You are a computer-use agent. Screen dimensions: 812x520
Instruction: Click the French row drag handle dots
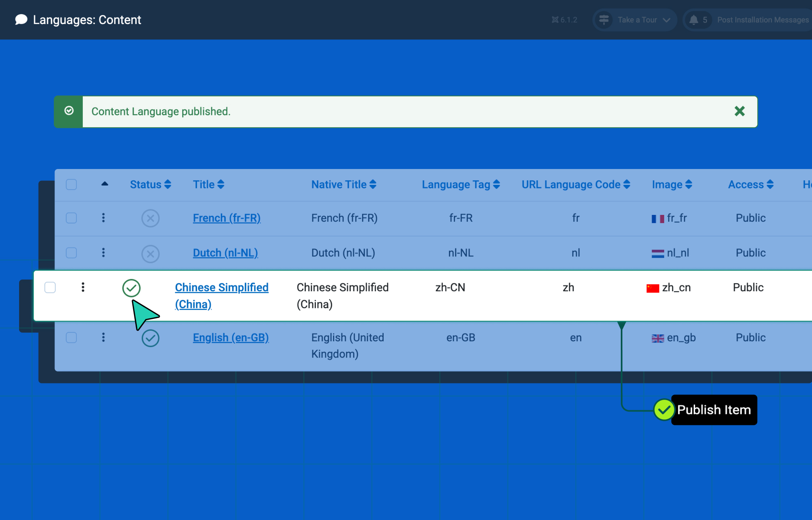point(104,218)
